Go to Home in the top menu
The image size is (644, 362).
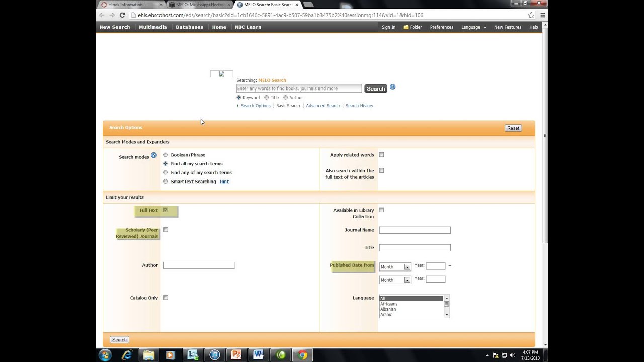tap(219, 27)
